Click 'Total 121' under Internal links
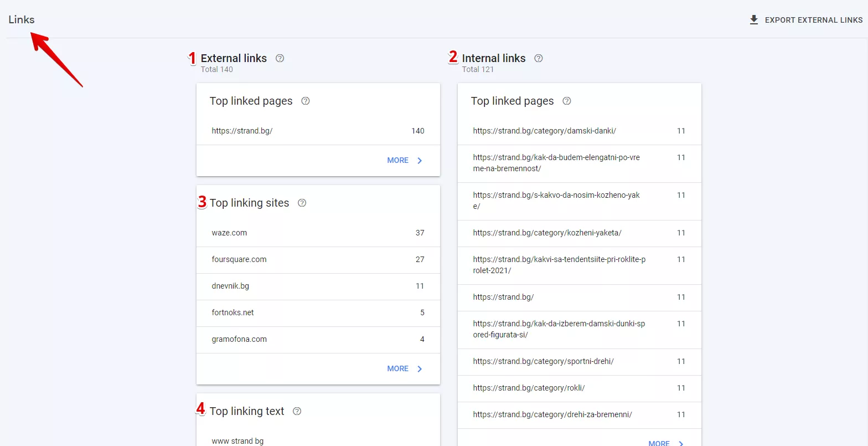This screenshot has width=868, height=446. (x=478, y=69)
